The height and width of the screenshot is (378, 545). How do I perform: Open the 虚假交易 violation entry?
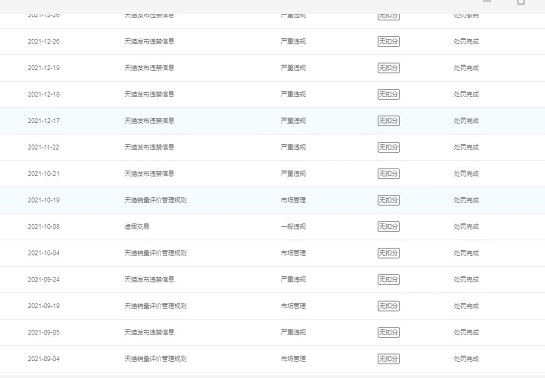pyautogui.click(x=137, y=227)
